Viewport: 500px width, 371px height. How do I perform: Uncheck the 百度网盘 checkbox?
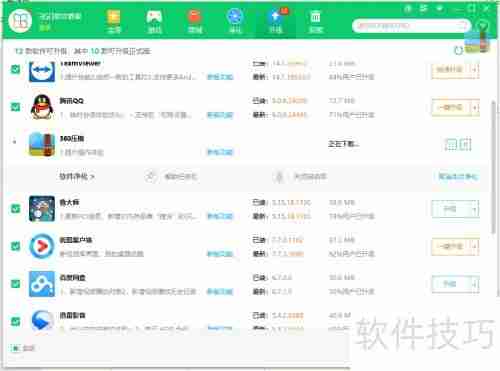point(15,284)
